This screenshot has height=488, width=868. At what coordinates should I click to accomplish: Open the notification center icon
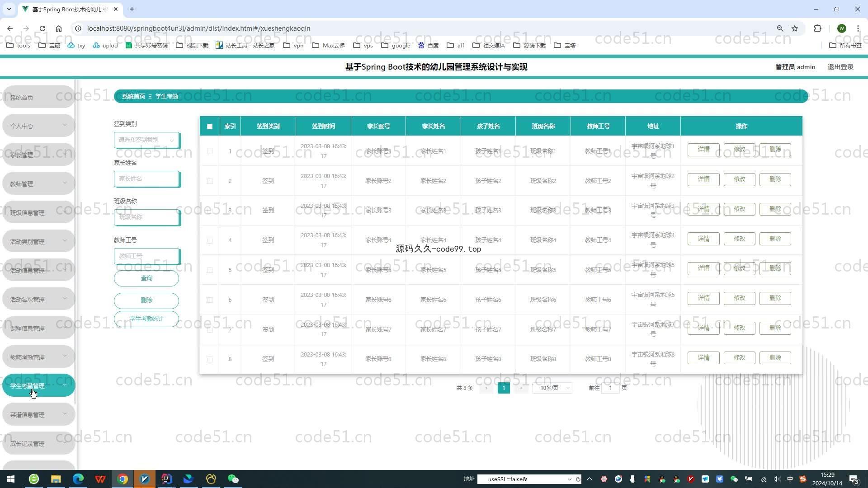(x=854, y=479)
